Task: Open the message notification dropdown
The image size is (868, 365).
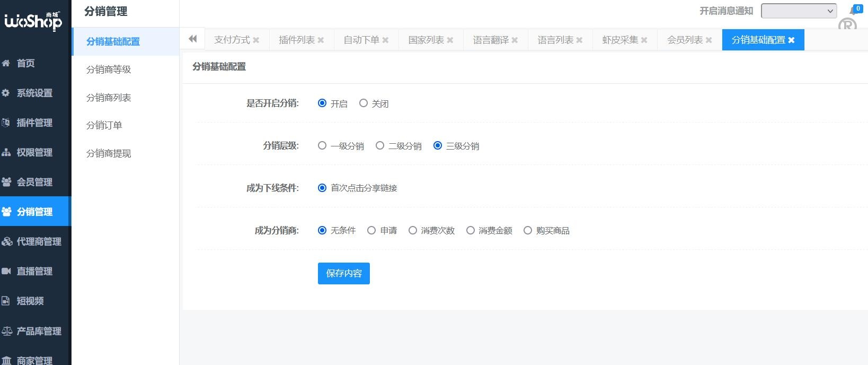Action: click(x=799, y=11)
